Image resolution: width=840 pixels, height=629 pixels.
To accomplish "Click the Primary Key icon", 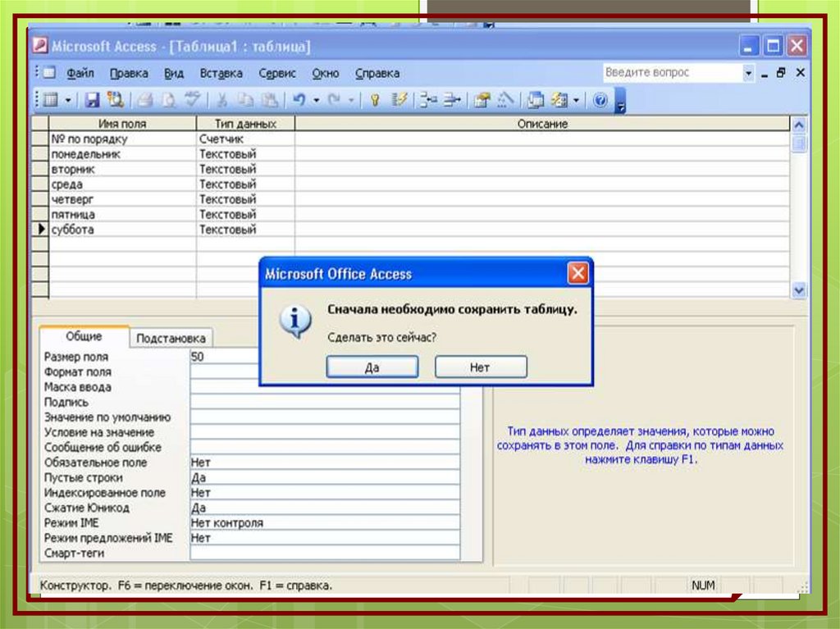I will pos(375,100).
